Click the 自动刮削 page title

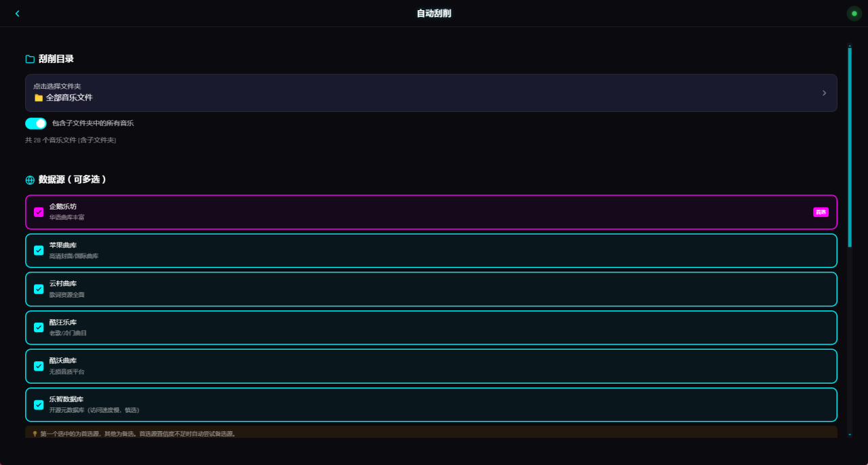pyautogui.click(x=434, y=14)
